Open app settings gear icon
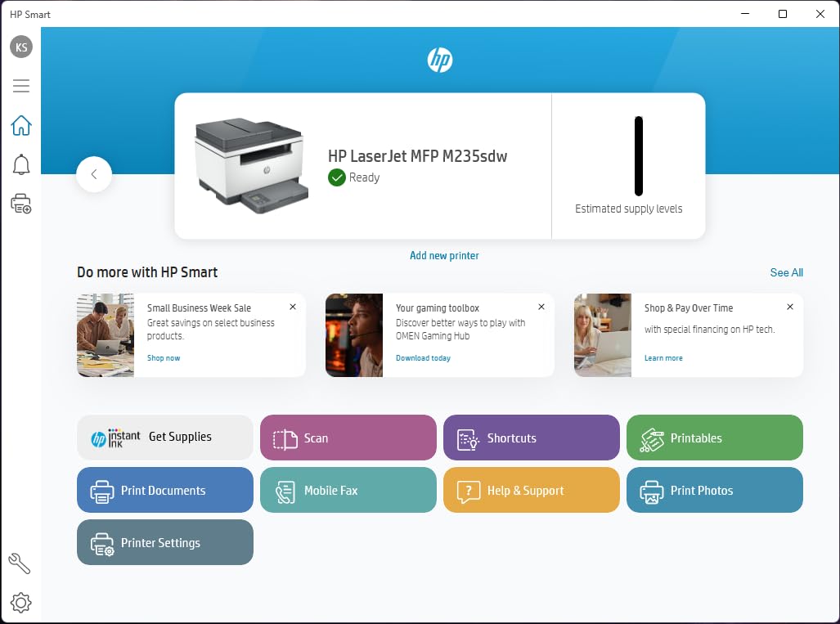The width and height of the screenshot is (840, 624). pyautogui.click(x=21, y=603)
